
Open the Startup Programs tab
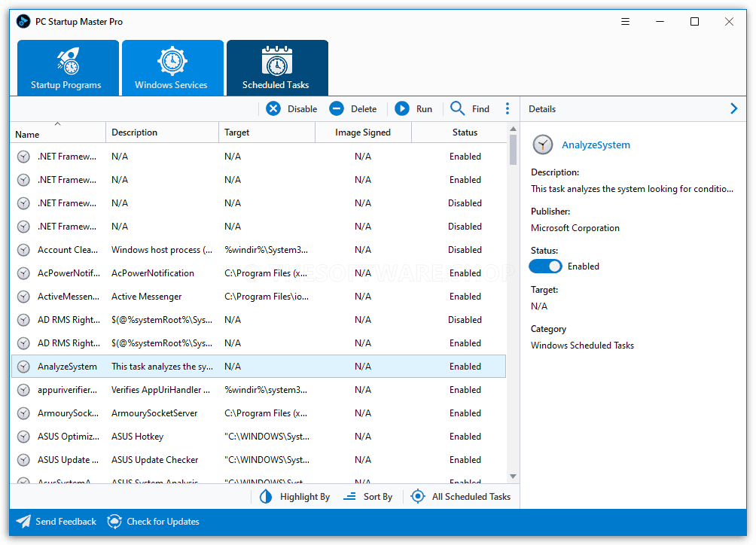[x=68, y=68]
